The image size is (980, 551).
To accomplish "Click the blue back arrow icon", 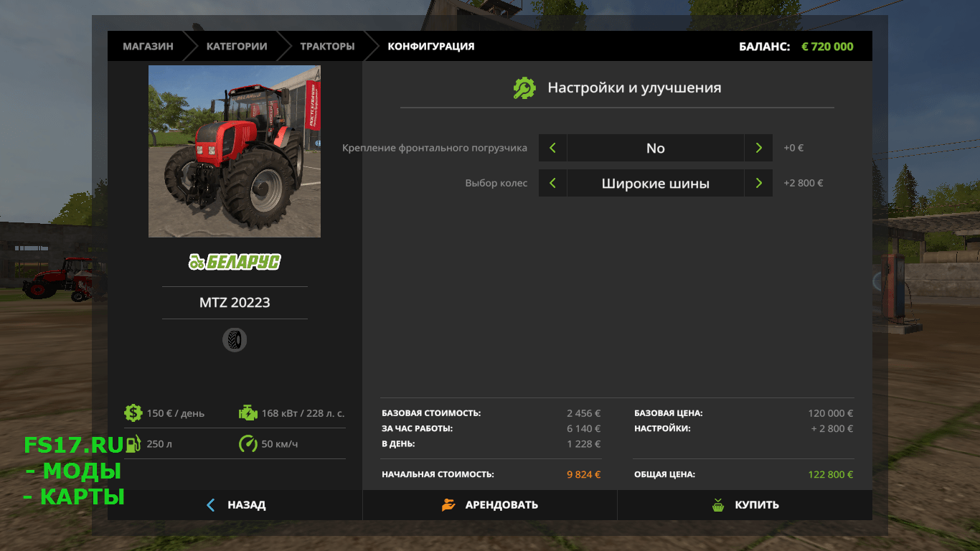I will [x=210, y=505].
